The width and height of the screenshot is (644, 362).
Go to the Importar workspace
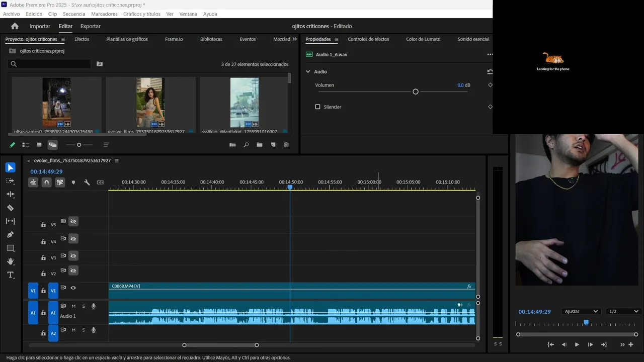[x=40, y=26]
